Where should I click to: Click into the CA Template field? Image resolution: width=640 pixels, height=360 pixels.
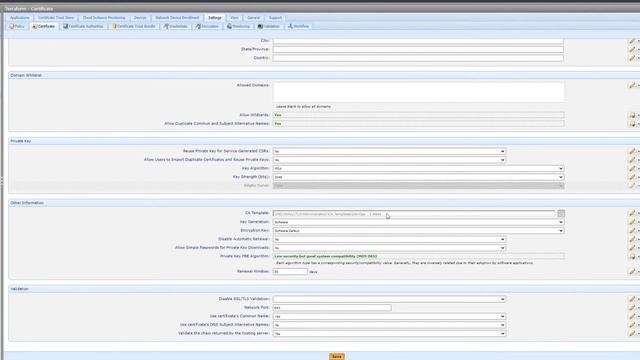coord(414,213)
